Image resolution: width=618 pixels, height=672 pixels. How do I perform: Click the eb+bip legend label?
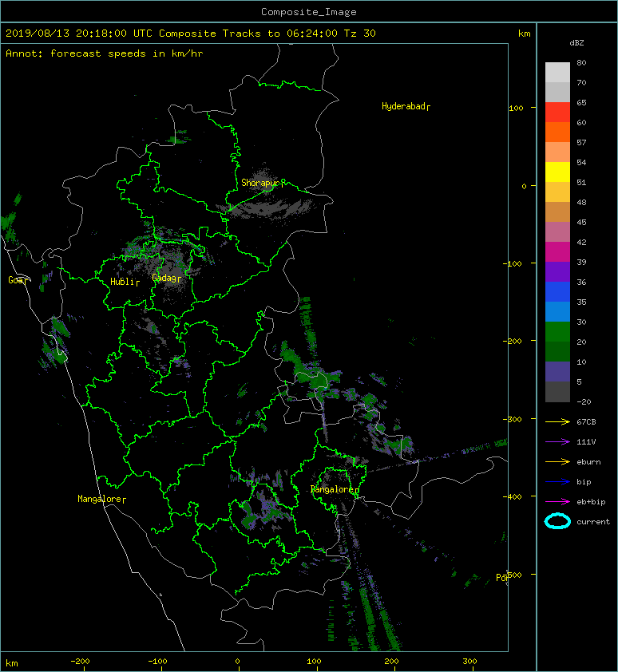coord(591,502)
